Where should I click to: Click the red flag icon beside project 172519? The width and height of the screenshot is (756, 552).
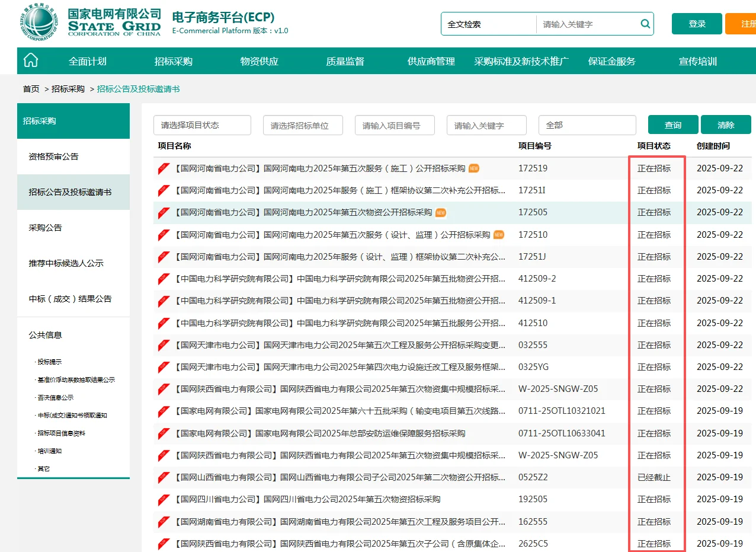click(x=164, y=168)
